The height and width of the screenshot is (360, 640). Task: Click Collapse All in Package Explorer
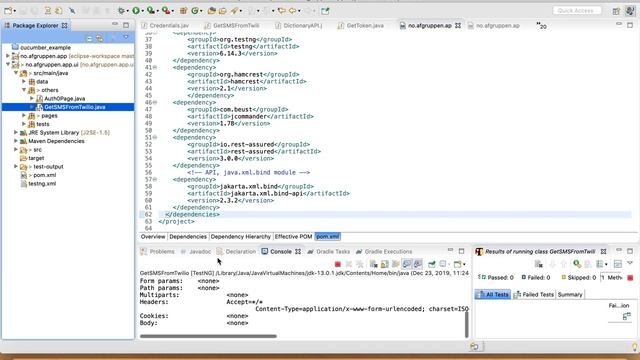(x=89, y=38)
